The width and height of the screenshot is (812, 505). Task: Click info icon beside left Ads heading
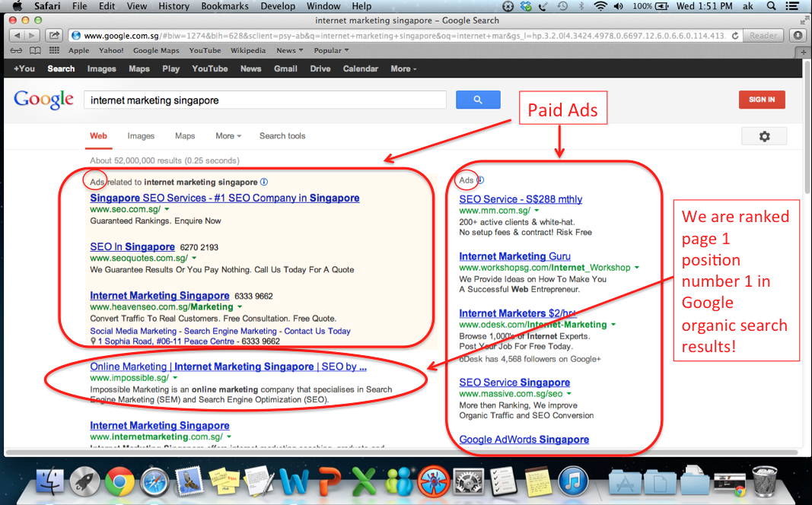264,182
